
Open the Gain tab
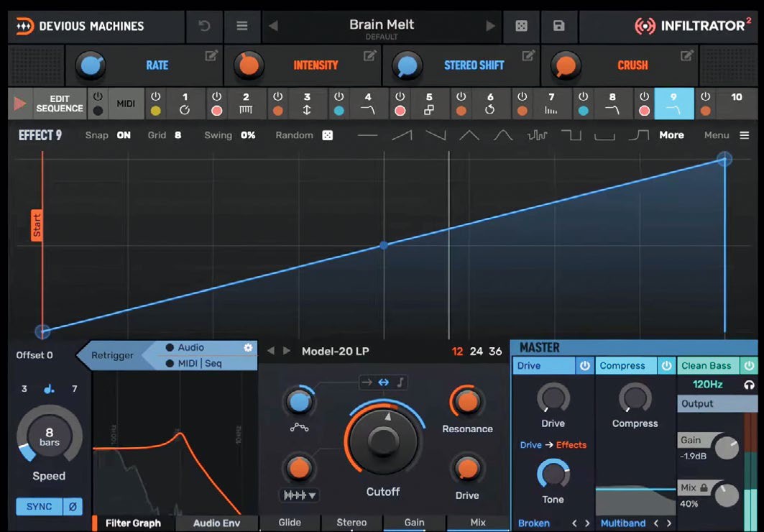pos(414,522)
